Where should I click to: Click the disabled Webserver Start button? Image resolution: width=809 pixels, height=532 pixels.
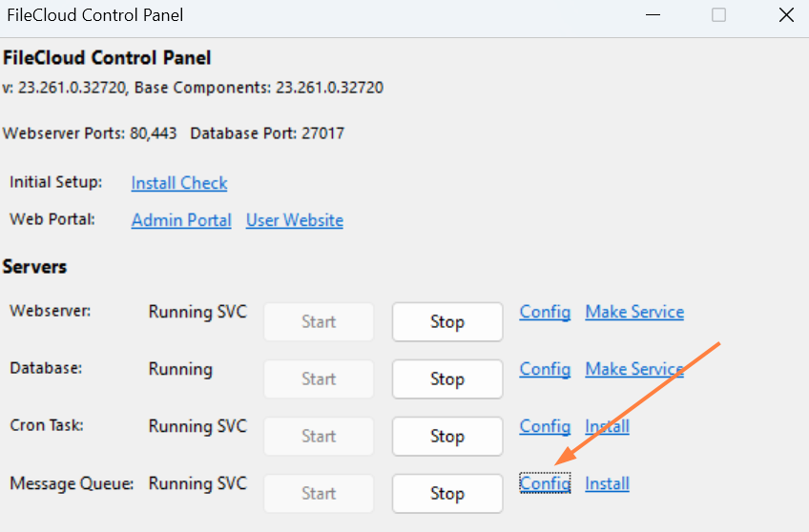pos(319,322)
